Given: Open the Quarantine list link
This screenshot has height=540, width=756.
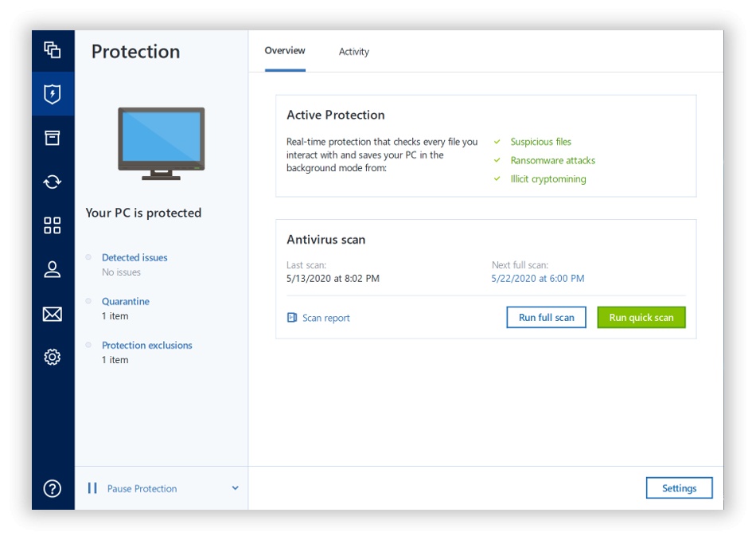Looking at the screenshot, I should [x=126, y=301].
